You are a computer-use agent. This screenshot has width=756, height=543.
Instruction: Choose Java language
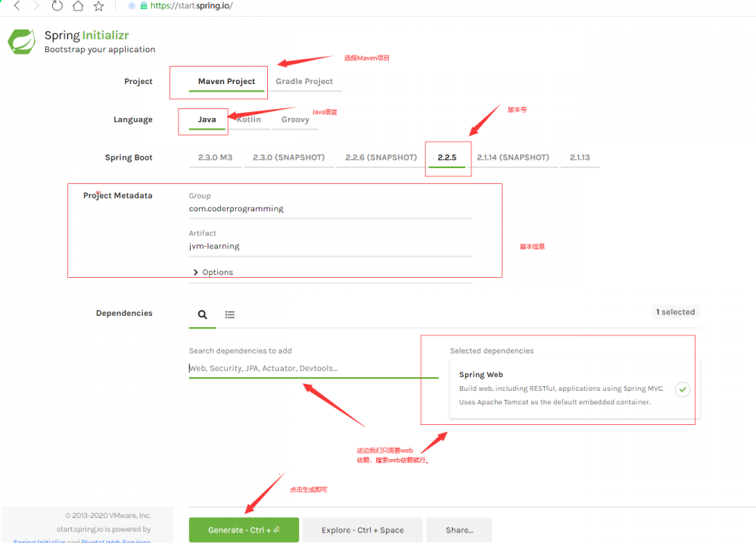207,119
